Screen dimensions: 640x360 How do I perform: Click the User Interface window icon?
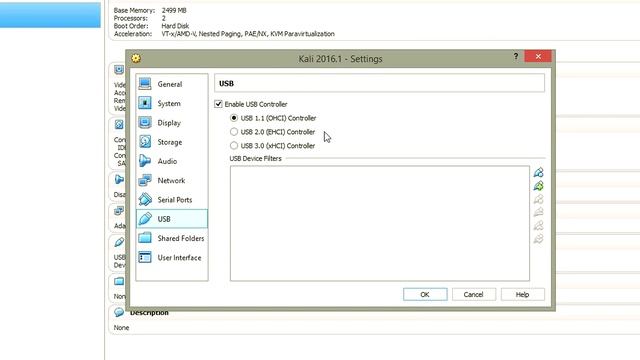[x=145, y=257]
